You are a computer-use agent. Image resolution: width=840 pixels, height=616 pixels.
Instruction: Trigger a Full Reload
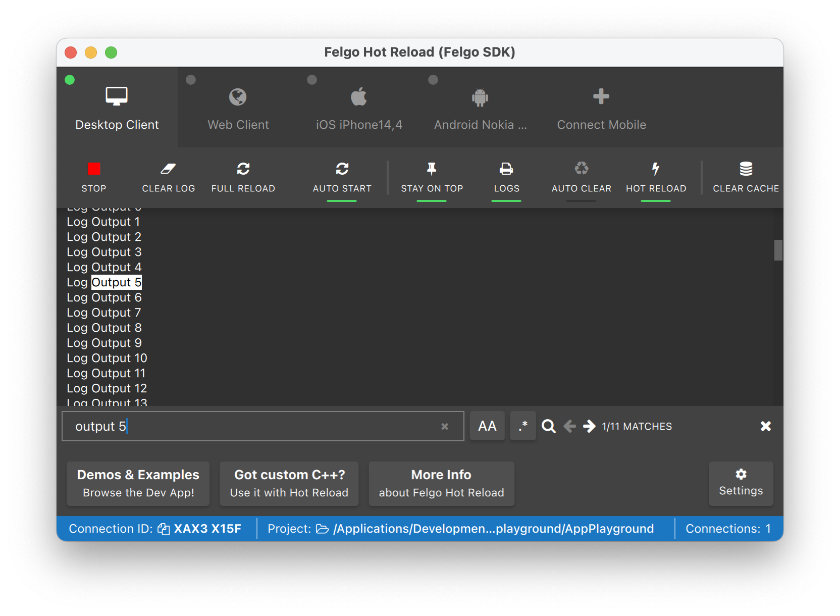tap(243, 177)
